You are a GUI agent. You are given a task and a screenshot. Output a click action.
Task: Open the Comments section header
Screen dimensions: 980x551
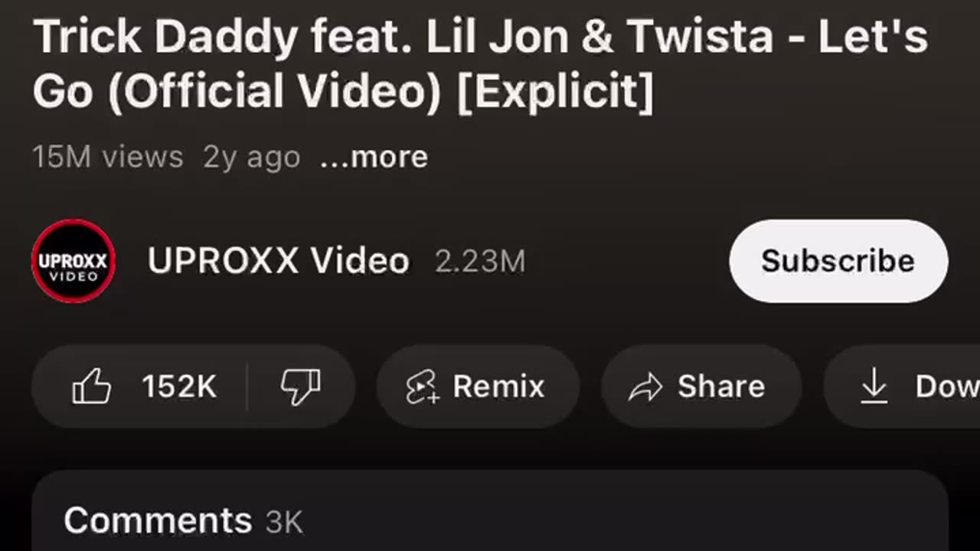pos(490,511)
